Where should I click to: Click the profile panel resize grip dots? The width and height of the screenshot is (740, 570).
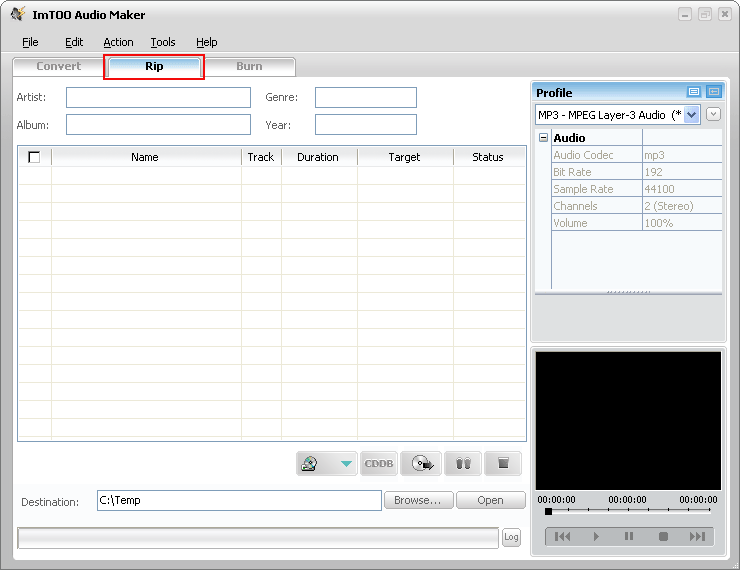tap(628, 292)
